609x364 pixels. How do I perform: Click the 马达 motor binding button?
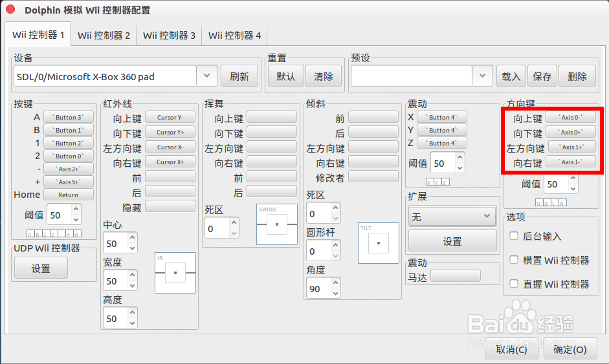click(456, 276)
